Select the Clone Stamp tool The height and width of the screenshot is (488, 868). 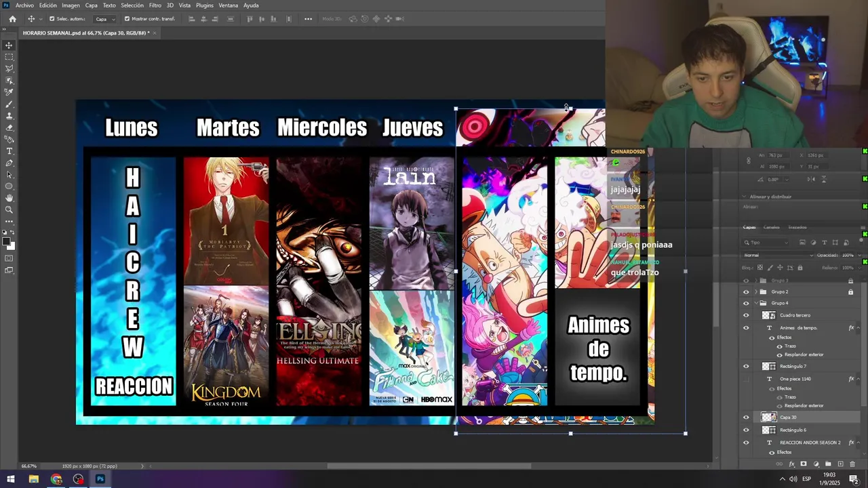pos(9,116)
